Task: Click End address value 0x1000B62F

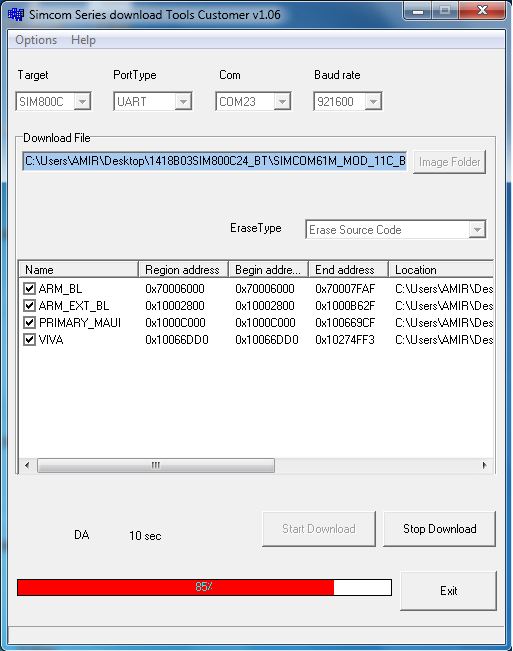Action: coord(345,306)
